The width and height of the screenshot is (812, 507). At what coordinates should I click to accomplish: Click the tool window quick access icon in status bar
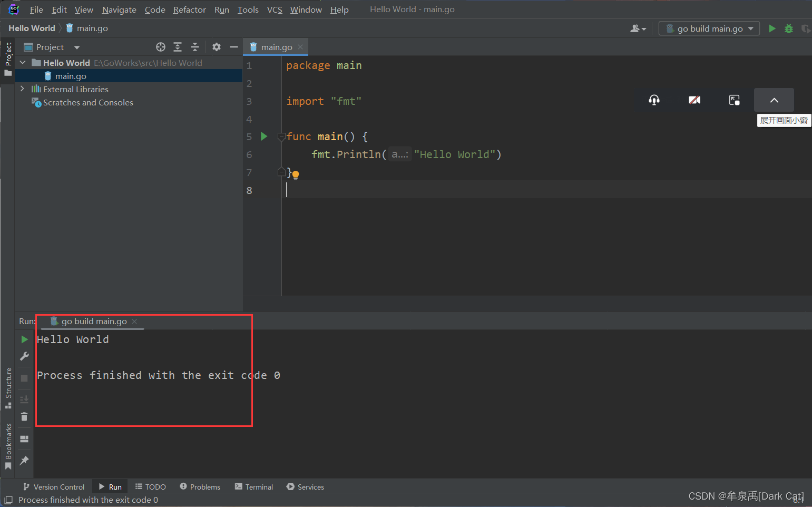[8, 500]
